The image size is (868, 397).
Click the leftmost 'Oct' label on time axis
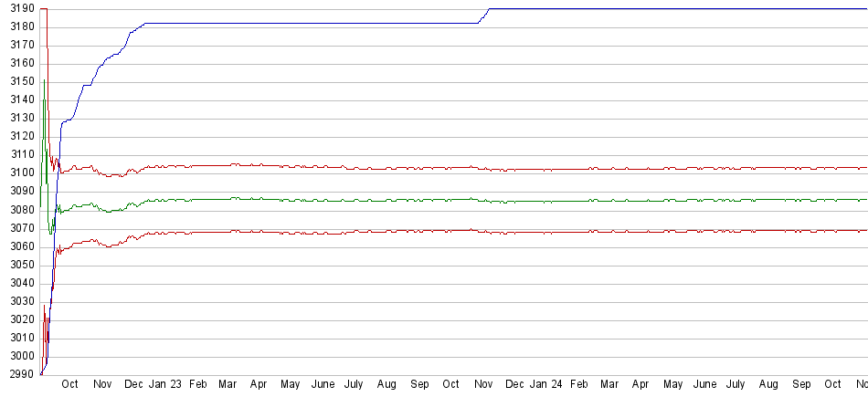tap(69, 384)
